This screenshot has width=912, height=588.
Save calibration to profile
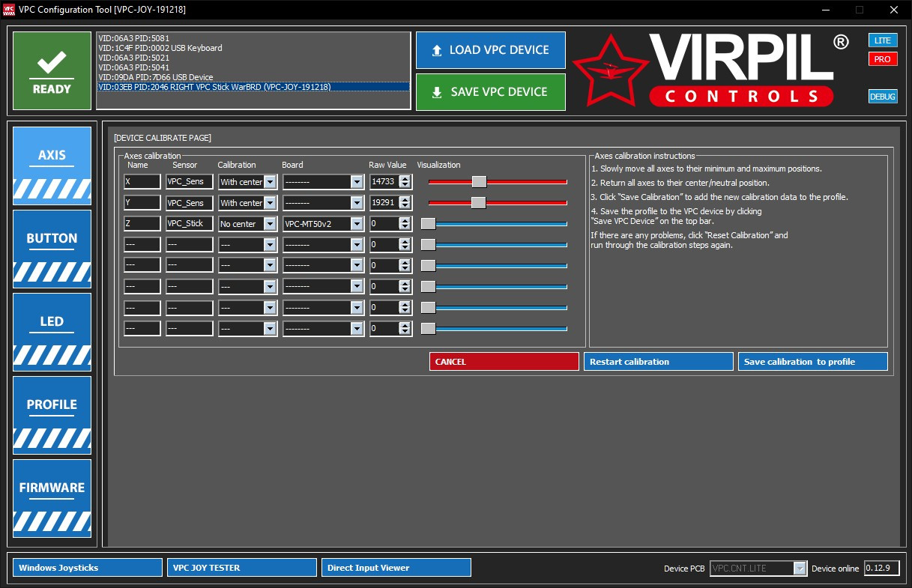pos(813,362)
